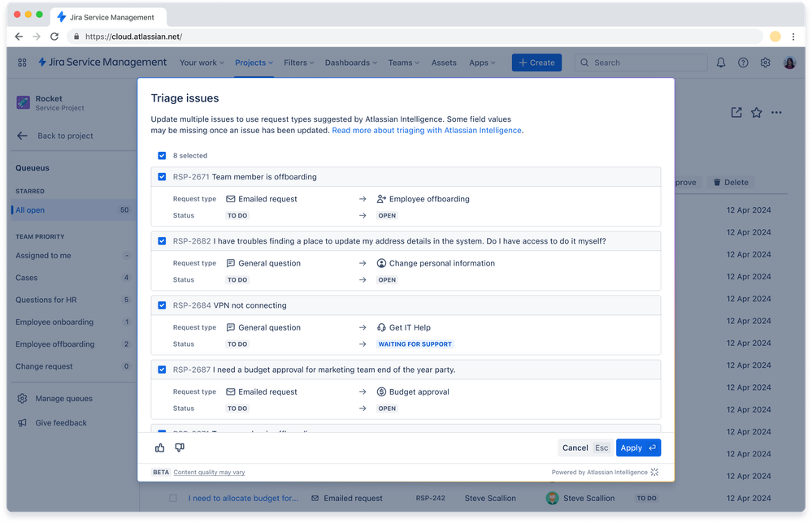This screenshot has width=812, height=523.
Task: Expand the Projects dropdown
Action: coord(254,63)
